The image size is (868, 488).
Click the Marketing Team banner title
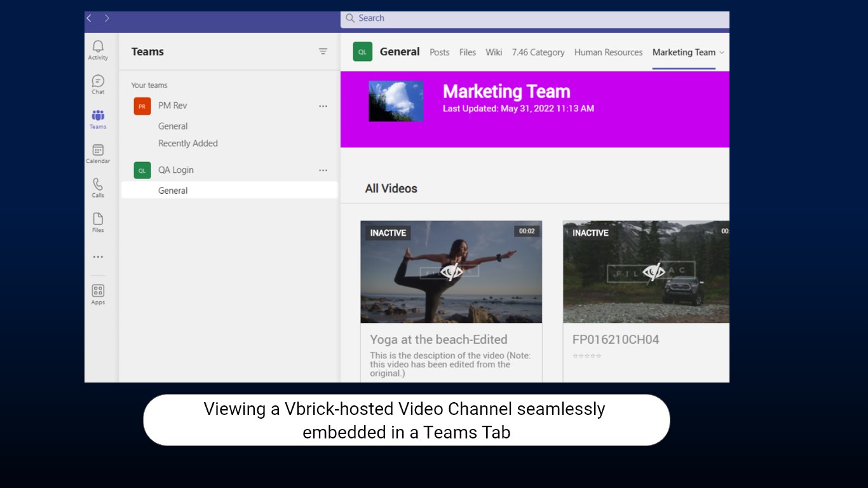click(506, 91)
